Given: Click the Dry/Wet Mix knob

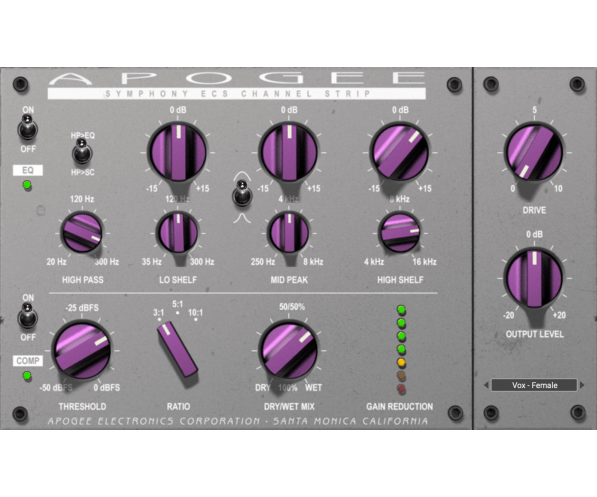Looking at the screenshot, I should [x=289, y=350].
